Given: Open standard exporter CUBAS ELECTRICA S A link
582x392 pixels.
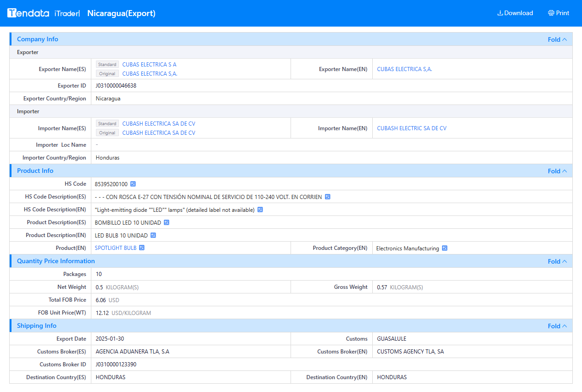Looking at the screenshot, I should 149,65.
